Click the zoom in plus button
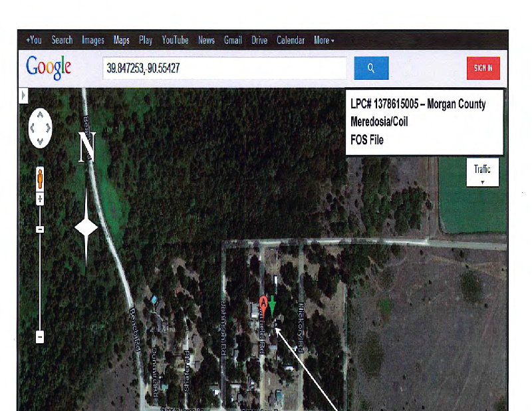532x411 pixels. click(40, 199)
